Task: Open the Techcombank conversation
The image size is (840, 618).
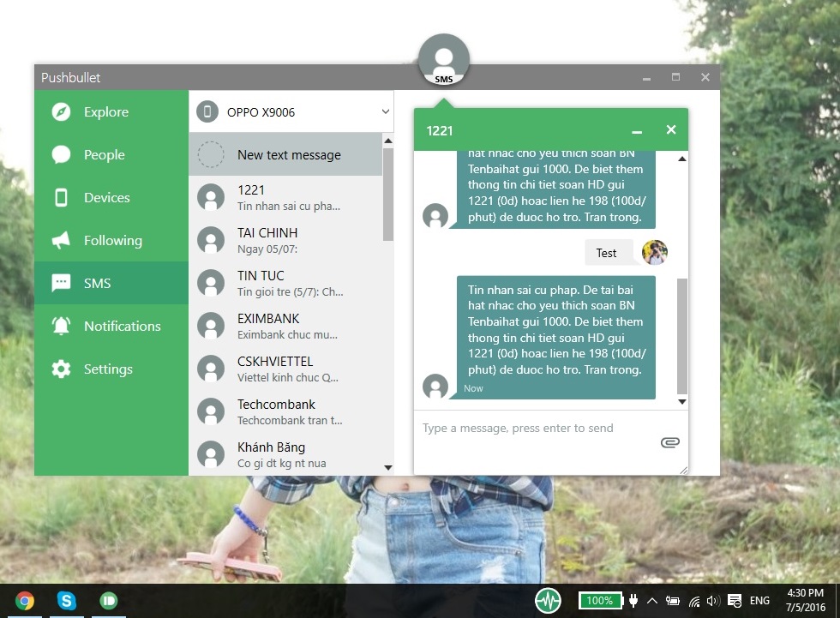Action: pos(274,411)
